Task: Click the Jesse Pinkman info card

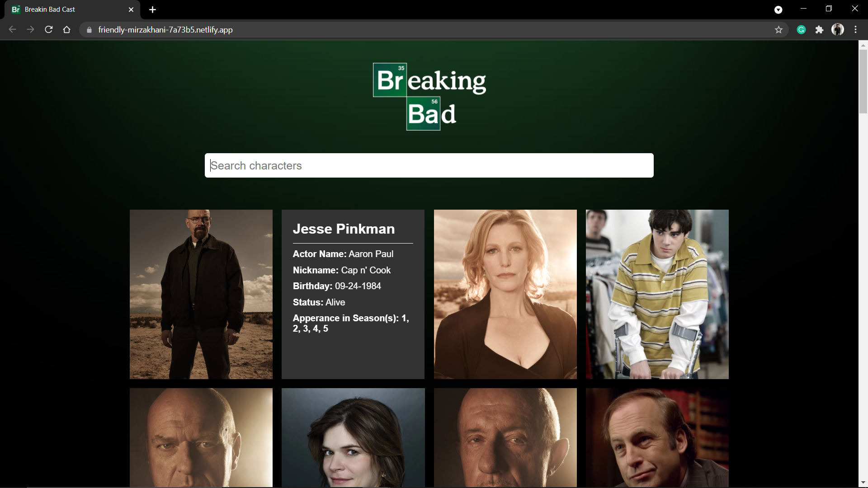Action: 353,294
